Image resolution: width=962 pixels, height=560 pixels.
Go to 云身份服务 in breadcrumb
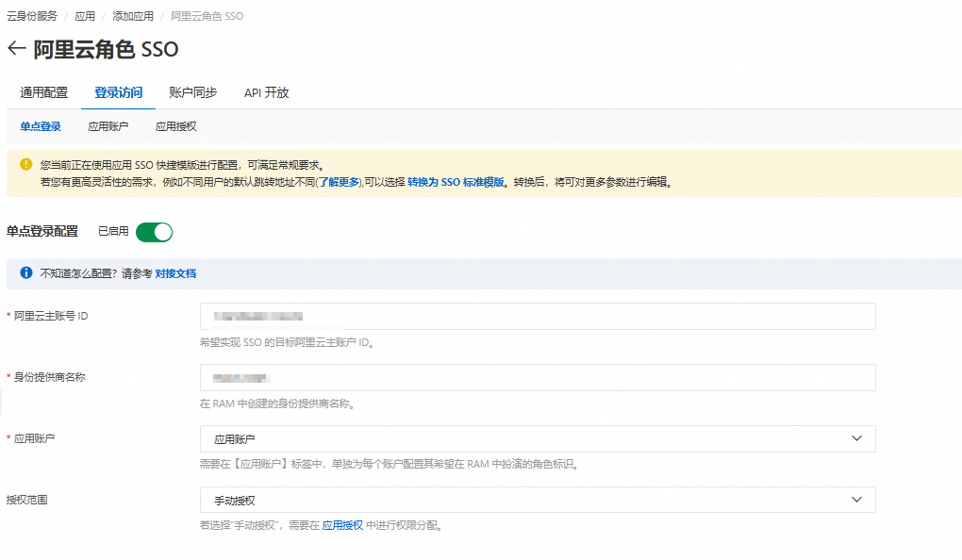tap(32, 16)
